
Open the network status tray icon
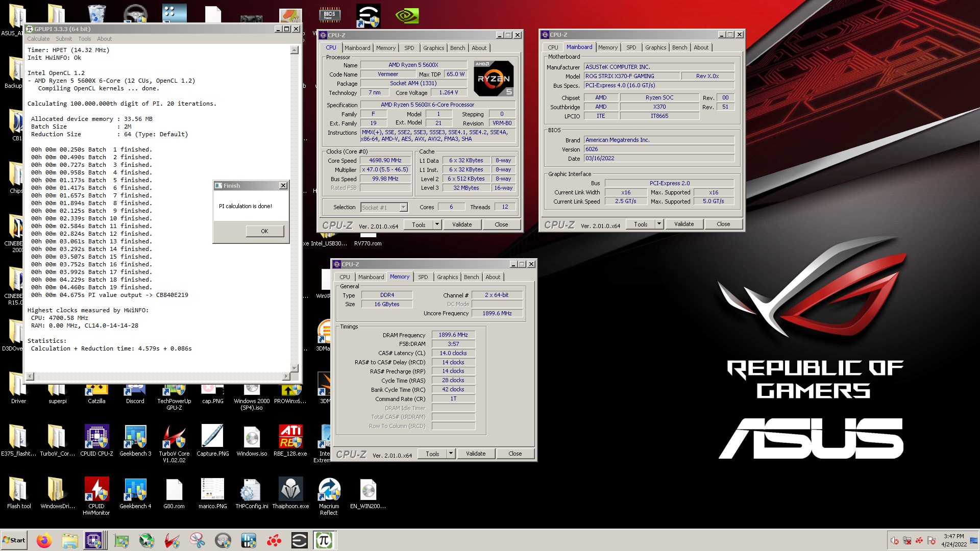tap(907, 540)
